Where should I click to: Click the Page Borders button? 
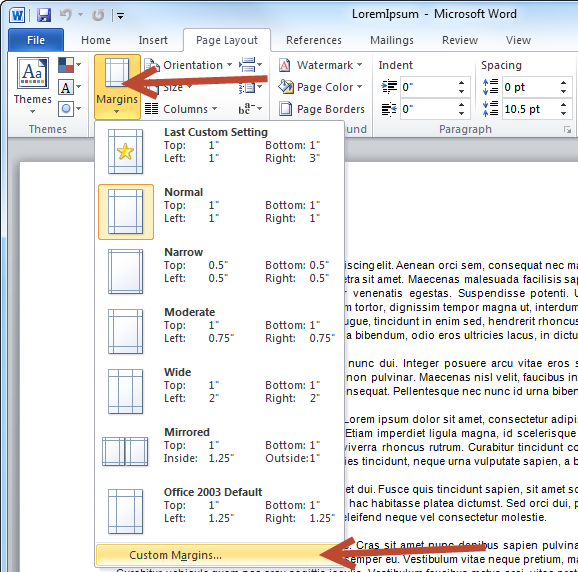click(322, 109)
